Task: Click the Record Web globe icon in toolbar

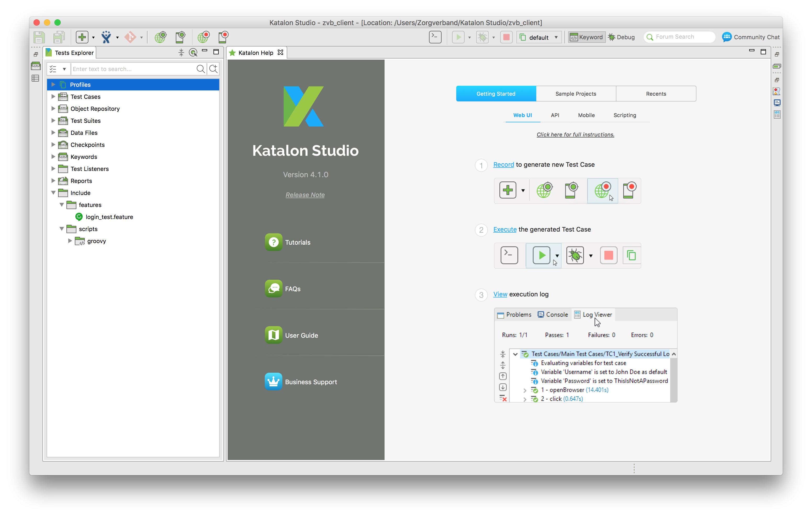Action: (x=203, y=37)
